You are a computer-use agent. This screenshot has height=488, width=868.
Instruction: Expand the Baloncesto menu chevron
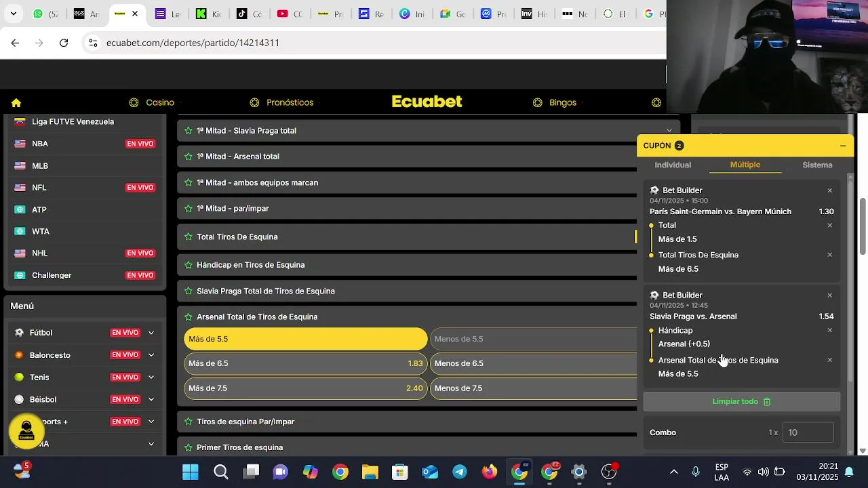(x=151, y=355)
